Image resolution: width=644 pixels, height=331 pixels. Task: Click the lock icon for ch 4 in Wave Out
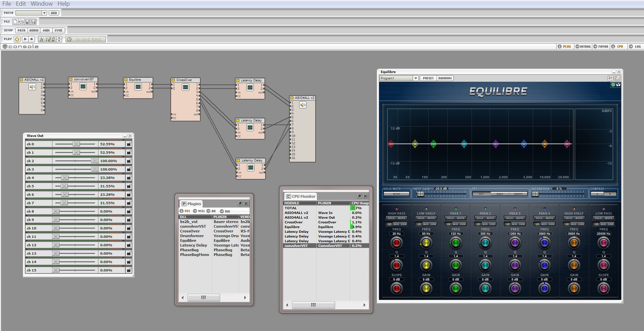[129, 178]
